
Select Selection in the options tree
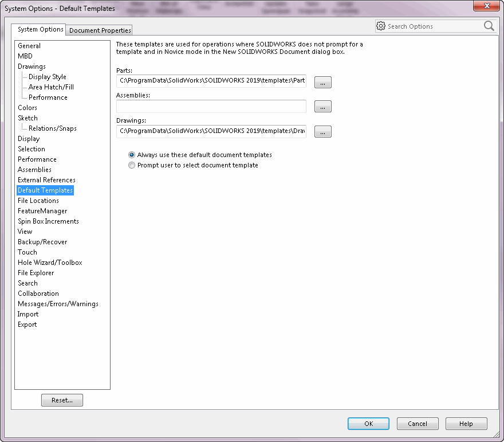tap(31, 149)
